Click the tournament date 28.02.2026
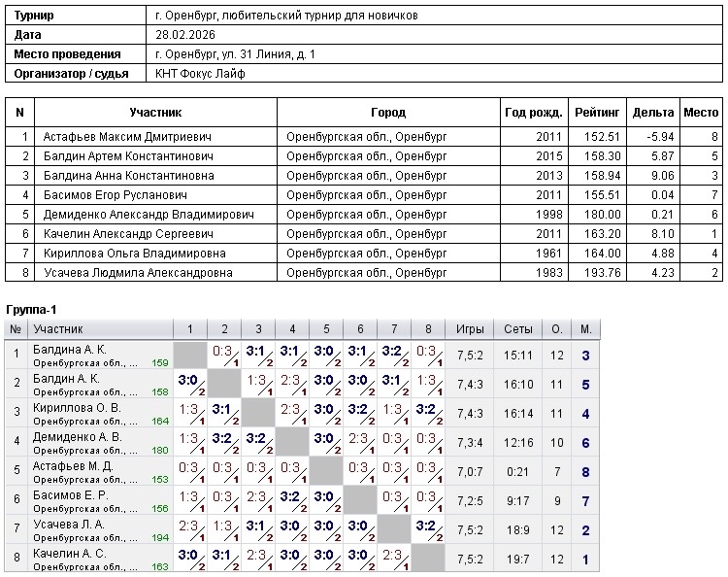This screenshot has width=728, height=577. [x=184, y=35]
